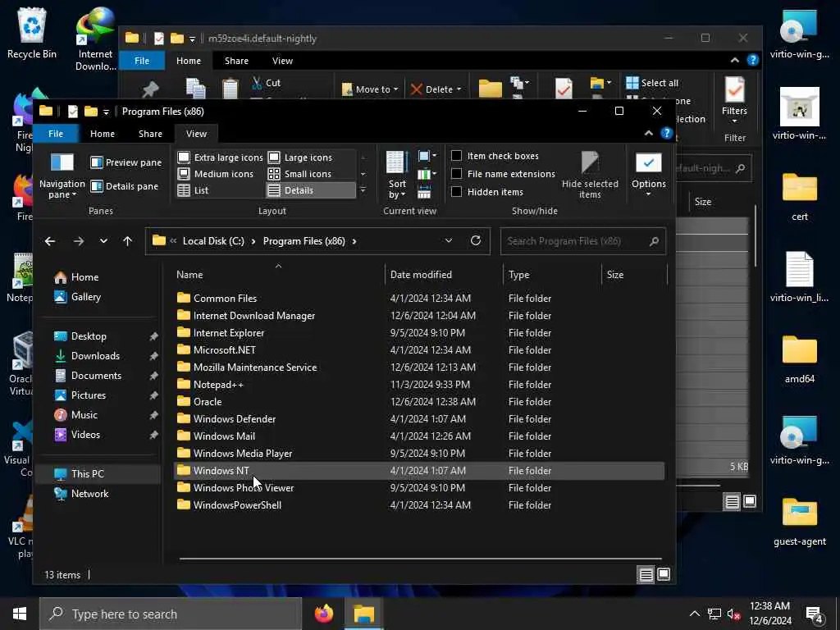
Task: Open Downloads in navigation pane
Action: click(95, 356)
